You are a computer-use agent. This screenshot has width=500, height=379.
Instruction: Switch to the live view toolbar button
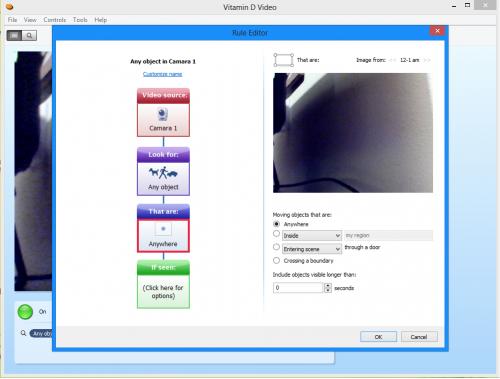14,35
